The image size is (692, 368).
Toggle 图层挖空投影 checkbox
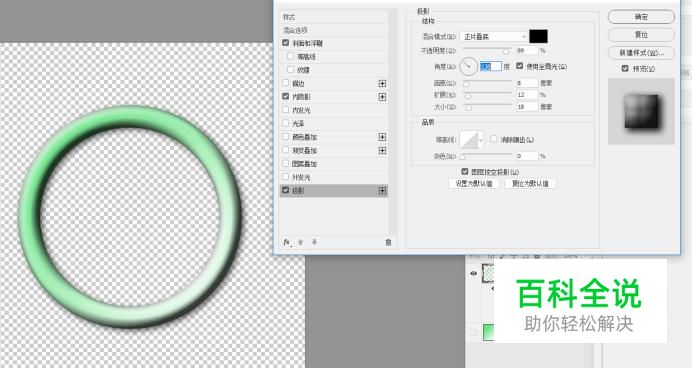click(465, 171)
